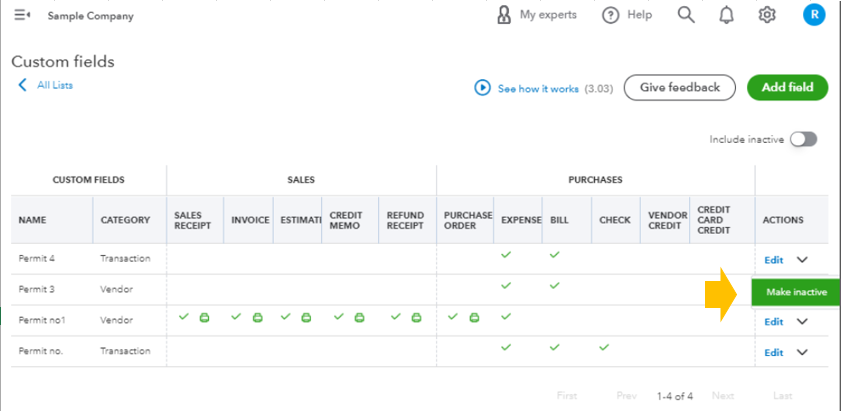Click Check column checkmark for Permit no.
This screenshot has height=411, width=841.
pyautogui.click(x=604, y=348)
